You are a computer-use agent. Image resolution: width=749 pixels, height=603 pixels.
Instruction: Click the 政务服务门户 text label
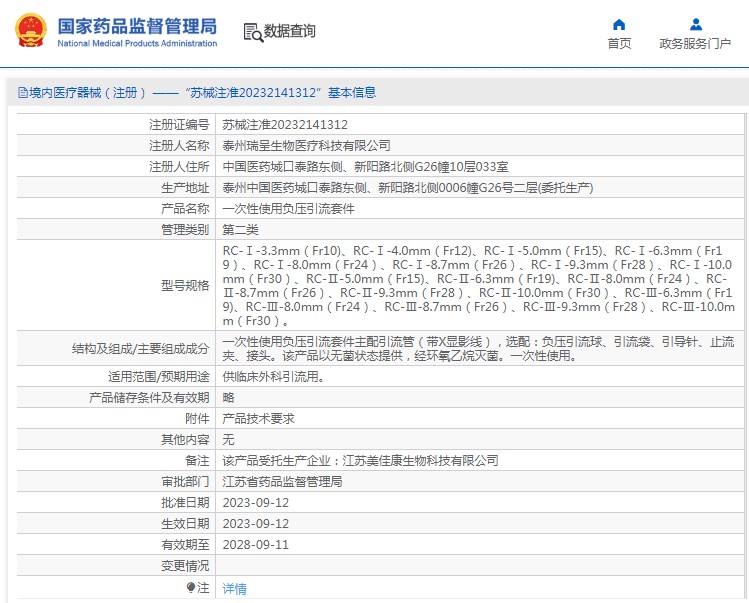click(x=695, y=43)
